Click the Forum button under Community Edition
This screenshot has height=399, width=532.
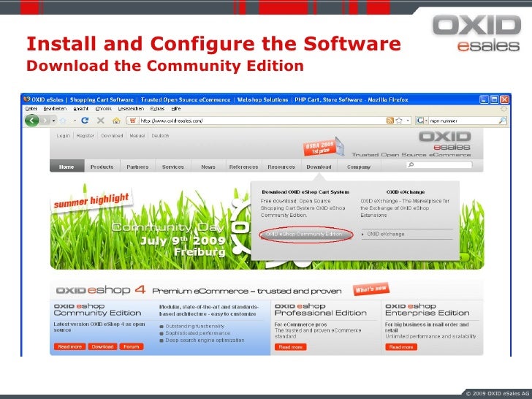click(132, 346)
